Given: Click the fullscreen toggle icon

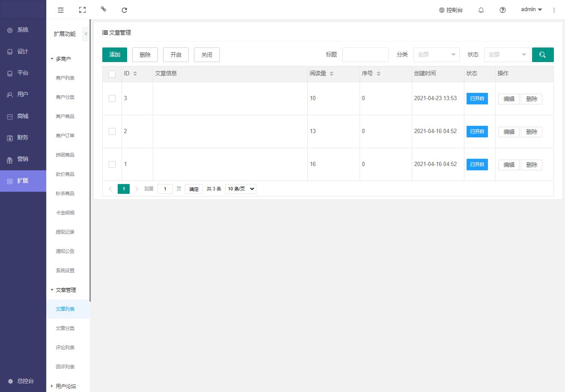Looking at the screenshot, I should tap(83, 10).
